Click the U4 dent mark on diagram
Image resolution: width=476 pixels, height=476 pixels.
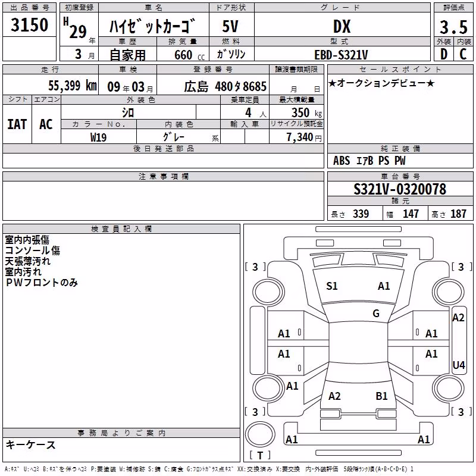459,365
